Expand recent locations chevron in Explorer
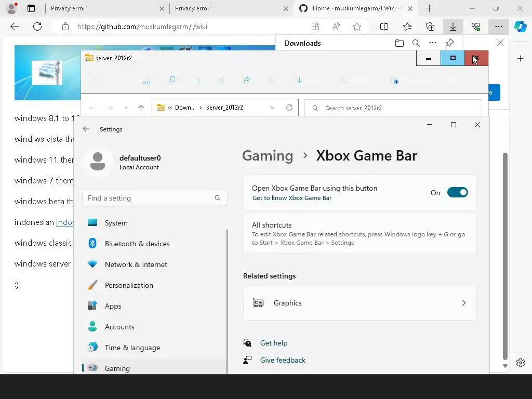 click(126, 108)
